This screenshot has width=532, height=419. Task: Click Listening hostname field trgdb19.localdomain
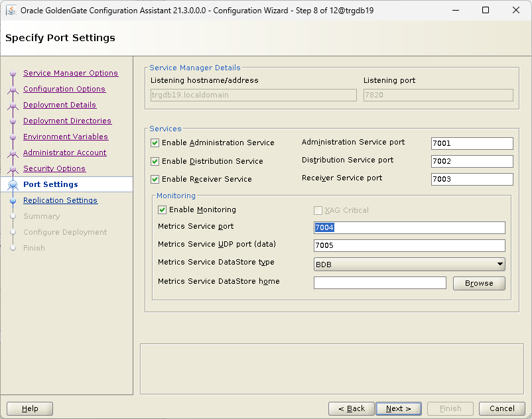[253, 95]
